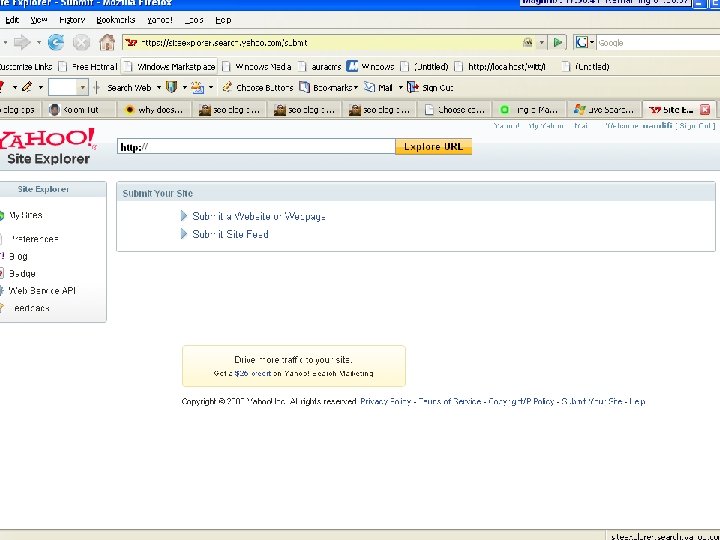Open the View menu
Screen dimensions: 720x540
point(39,20)
